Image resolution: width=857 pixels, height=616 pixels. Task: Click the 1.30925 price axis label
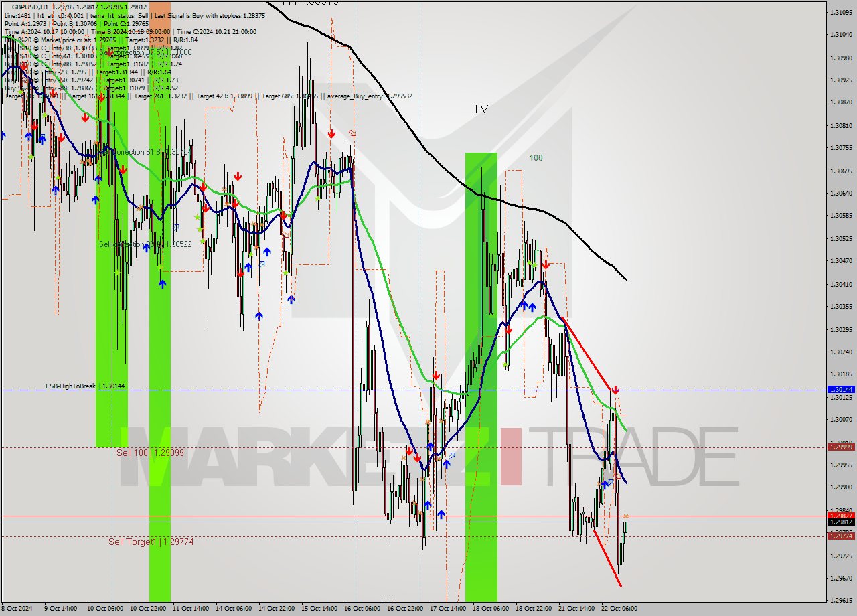pyautogui.click(x=840, y=79)
